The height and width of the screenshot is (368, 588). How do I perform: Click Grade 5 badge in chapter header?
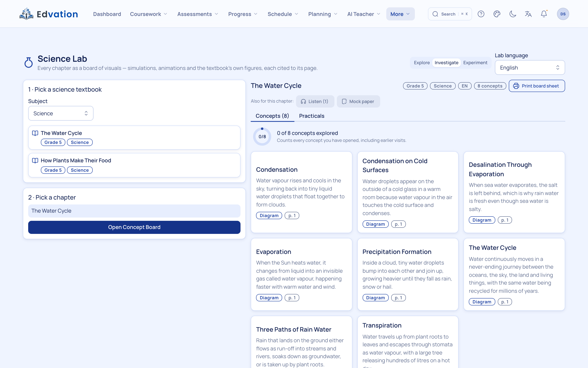click(x=415, y=86)
